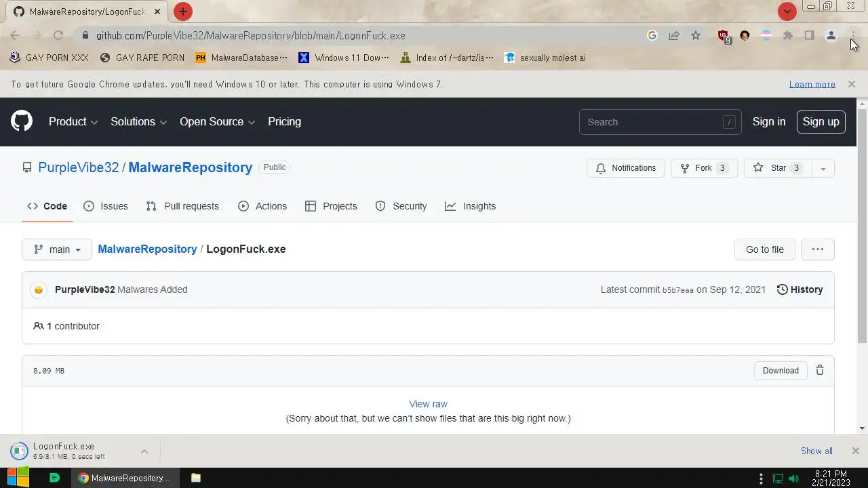Viewport: 868px width, 488px height.
Task: Reload the page with the refresh icon
Action: [x=58, y=36]
